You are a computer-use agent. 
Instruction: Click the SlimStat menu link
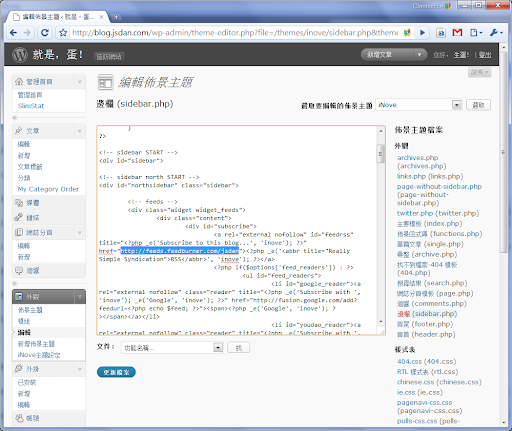pos(31,106)
